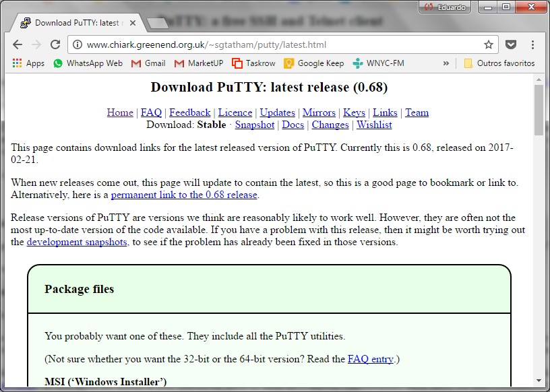This screenshot has width=550, height=392.
Task: Click the Eduardo profile button
Action: click(445, 7)
